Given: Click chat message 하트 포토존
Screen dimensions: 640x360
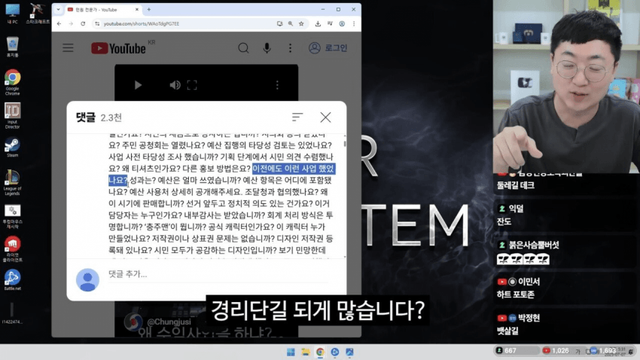Looking at the screenshot, I should click(x=515, y=294).
